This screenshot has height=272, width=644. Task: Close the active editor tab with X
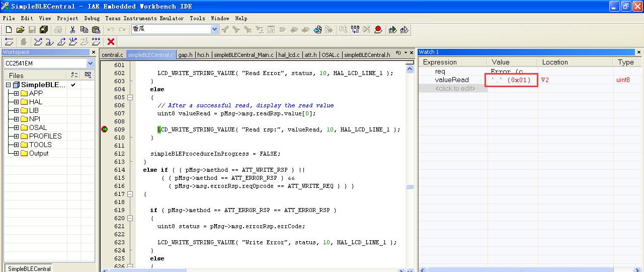pyautogui.click(x=412, y=52)
